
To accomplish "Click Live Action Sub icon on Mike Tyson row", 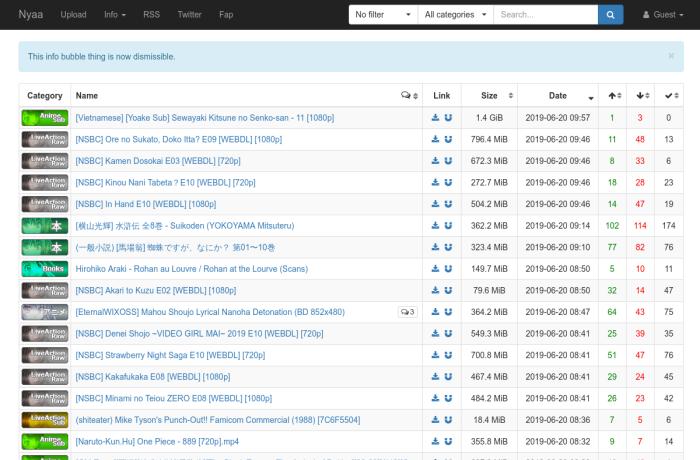I will point(45,420).
